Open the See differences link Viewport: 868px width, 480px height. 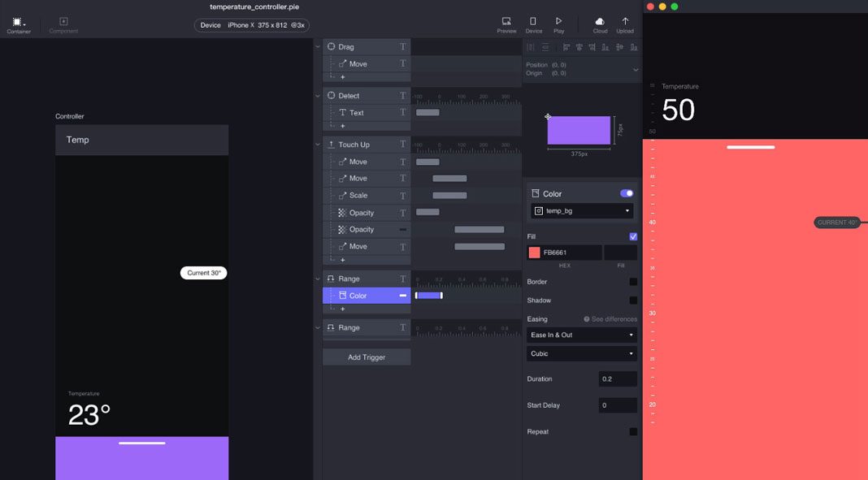pos(611,318)
